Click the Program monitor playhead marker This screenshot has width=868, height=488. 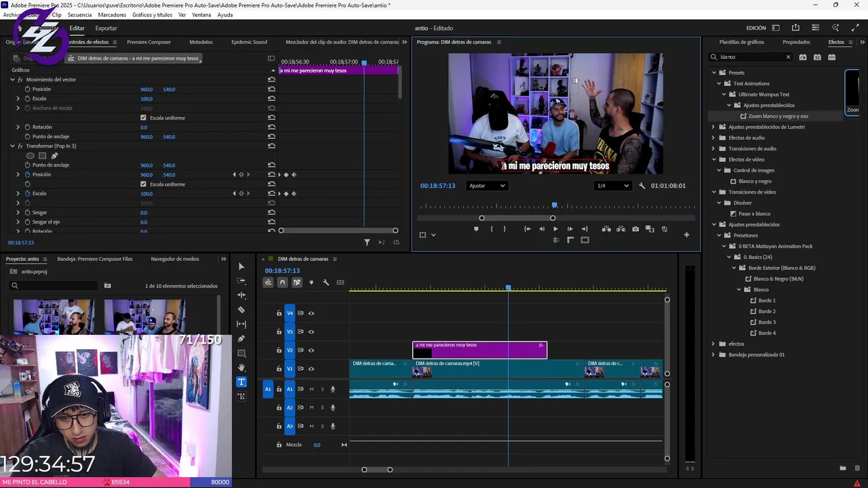(555, 205)
